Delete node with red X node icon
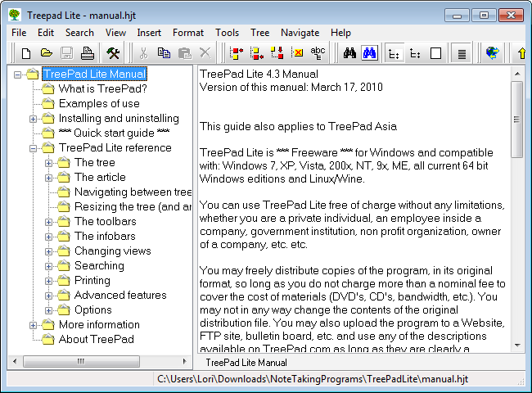 click(298, 53)
